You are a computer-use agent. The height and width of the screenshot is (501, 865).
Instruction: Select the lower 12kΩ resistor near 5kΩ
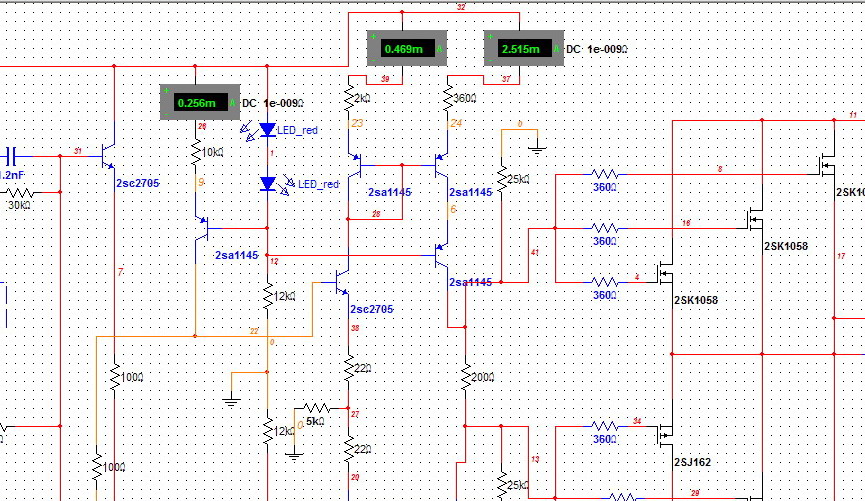tap(268, 431)
